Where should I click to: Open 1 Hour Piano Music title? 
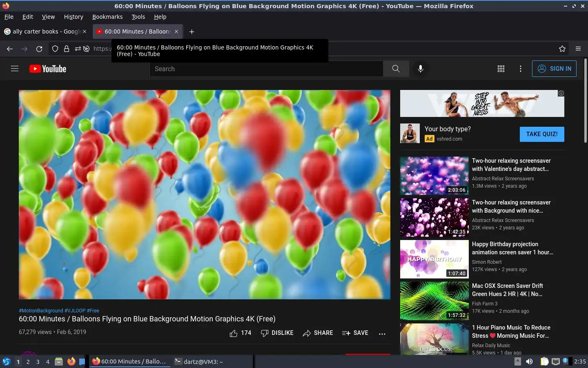tap(511, 332)
